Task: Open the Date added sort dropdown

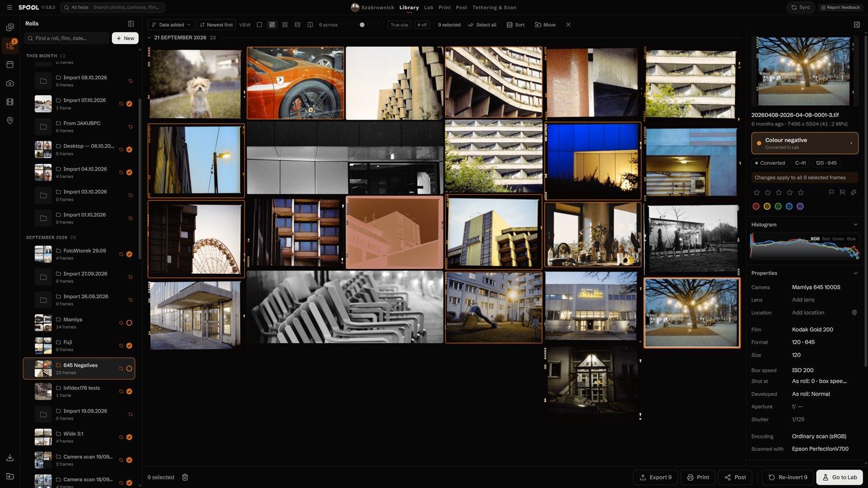Action: [x=171, y=25]
